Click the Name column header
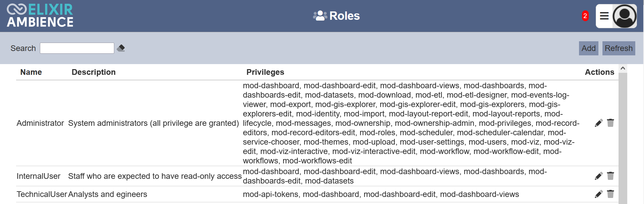Screen dimensions: 644x204 (x=31, y=72)
